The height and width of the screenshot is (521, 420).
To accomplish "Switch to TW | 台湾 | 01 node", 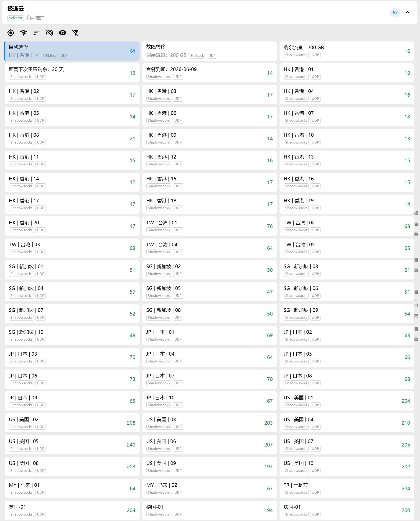I will 209,226.
